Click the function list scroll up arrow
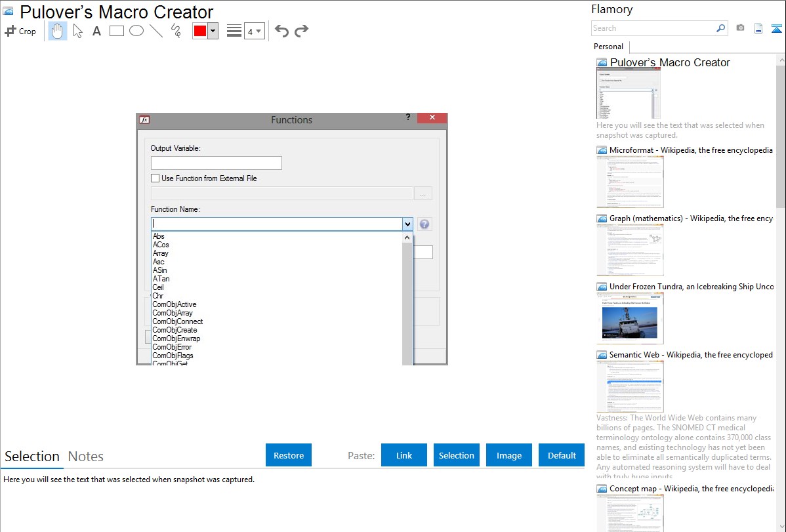786x532 pixels. 407,237
